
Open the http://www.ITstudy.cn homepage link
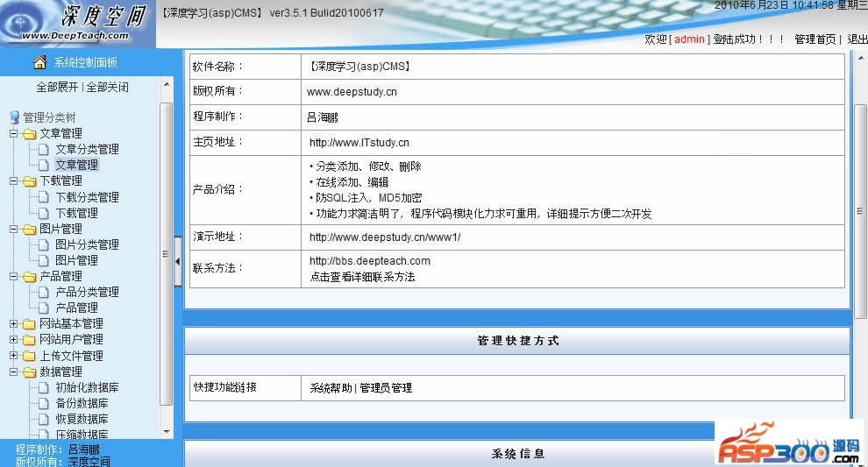(359, 143)
